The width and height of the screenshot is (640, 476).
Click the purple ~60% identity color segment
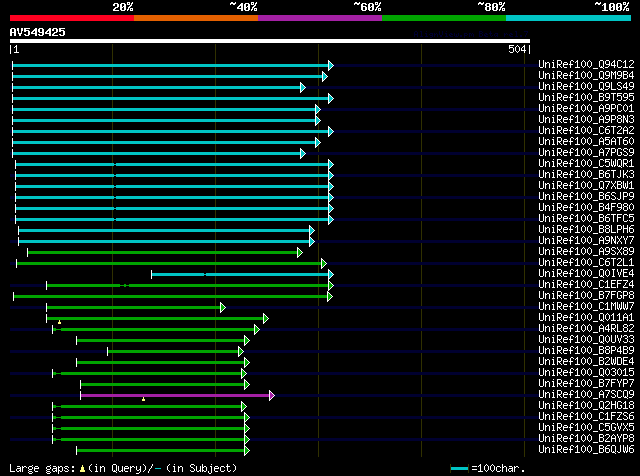[x=320, y=18]
